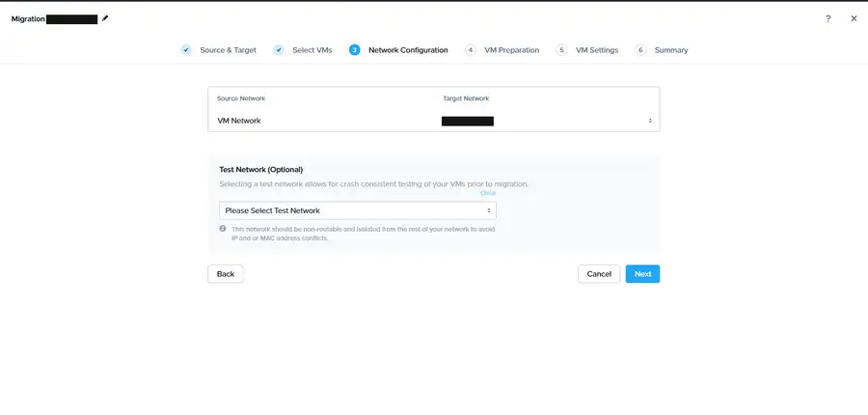Image resolution: width=868 pixels, height=415 pixels.
Task: Jump to Summary step
Action: click(671, 50)
